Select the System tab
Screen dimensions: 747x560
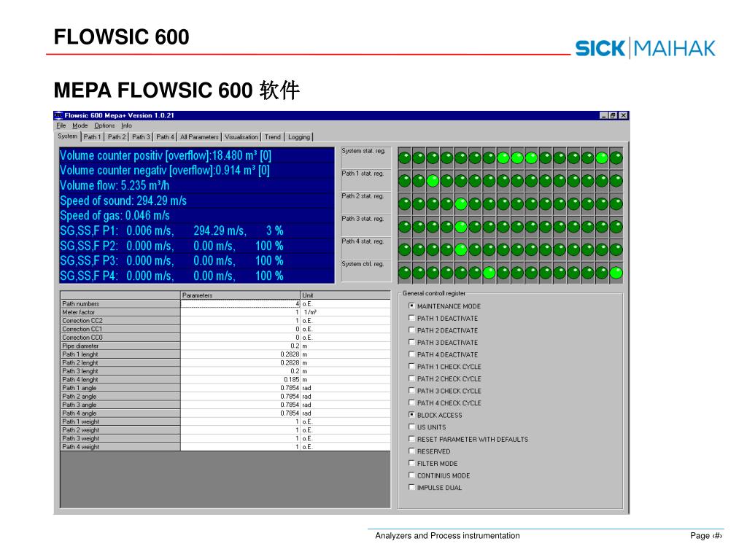[68, 136]
